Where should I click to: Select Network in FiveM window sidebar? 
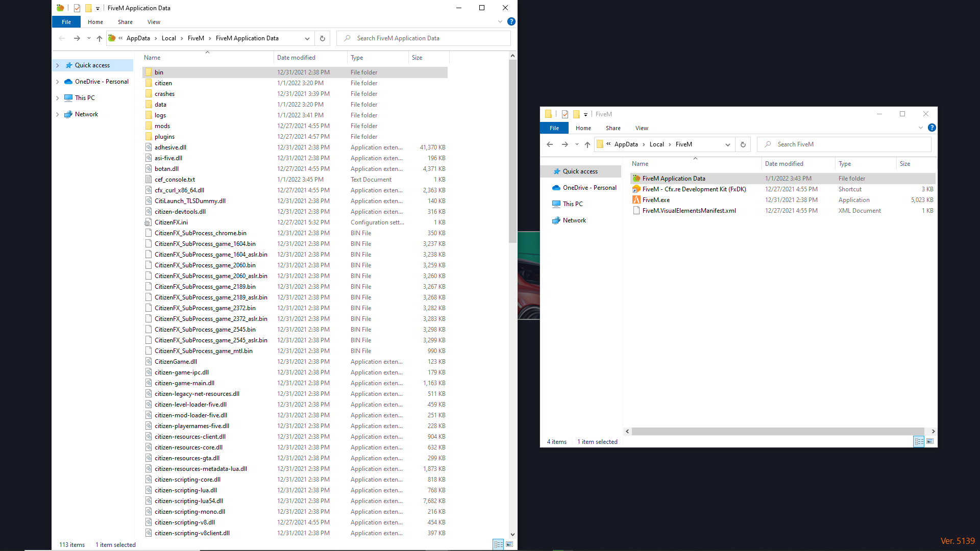[574, 220]
